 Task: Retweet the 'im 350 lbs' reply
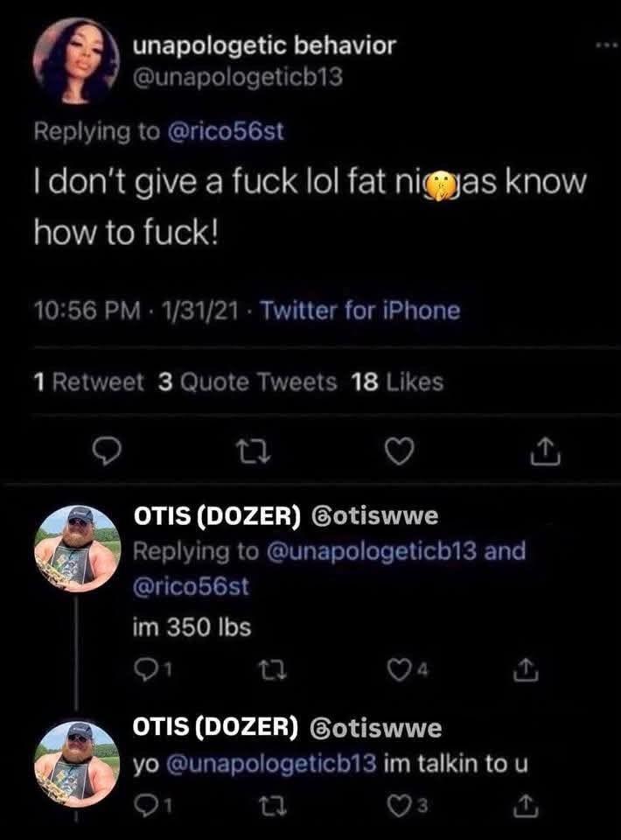(x=273, y=670)
